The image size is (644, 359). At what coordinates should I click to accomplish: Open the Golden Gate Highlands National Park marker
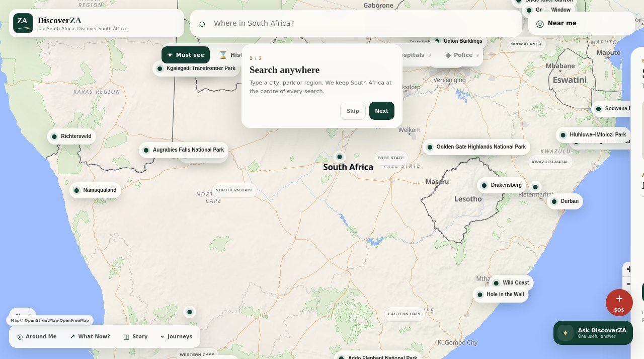(x=476, y=147)
